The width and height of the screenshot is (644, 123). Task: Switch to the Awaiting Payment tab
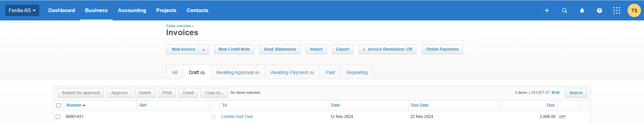pyautogui.click(x=292, y=72)
